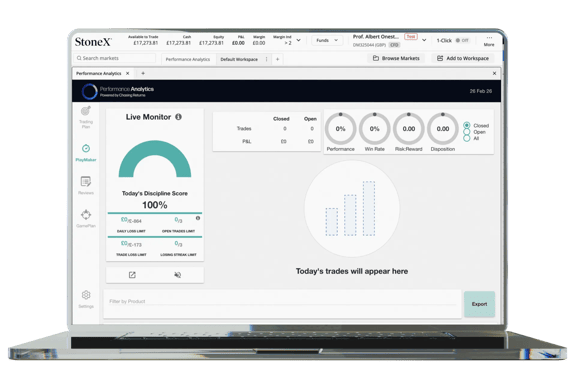The image size is (576, 384).
Task: Click the Open Trades Limit value
Action: 178,220
